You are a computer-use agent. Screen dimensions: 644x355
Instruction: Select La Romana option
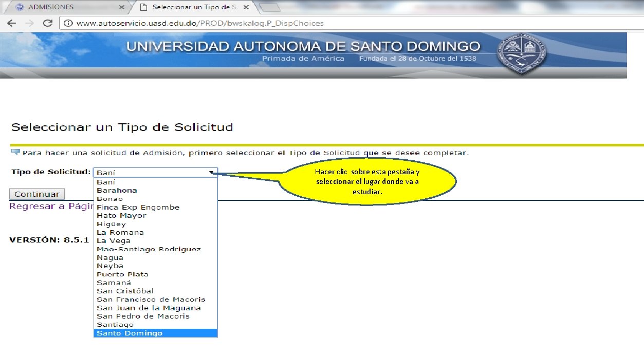coord(156,232)
